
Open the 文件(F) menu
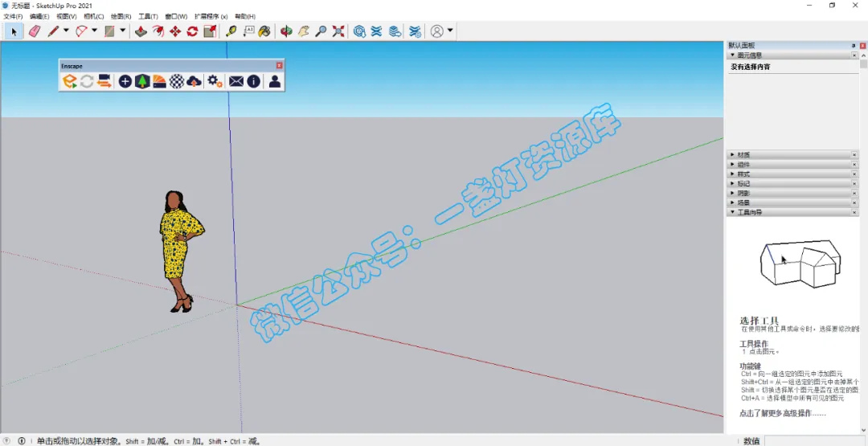click(13, 17)
